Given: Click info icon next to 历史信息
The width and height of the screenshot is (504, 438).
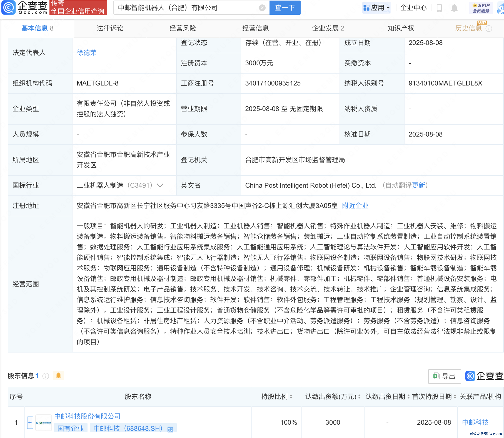Looking at the screenshot, I should (489, 29).
